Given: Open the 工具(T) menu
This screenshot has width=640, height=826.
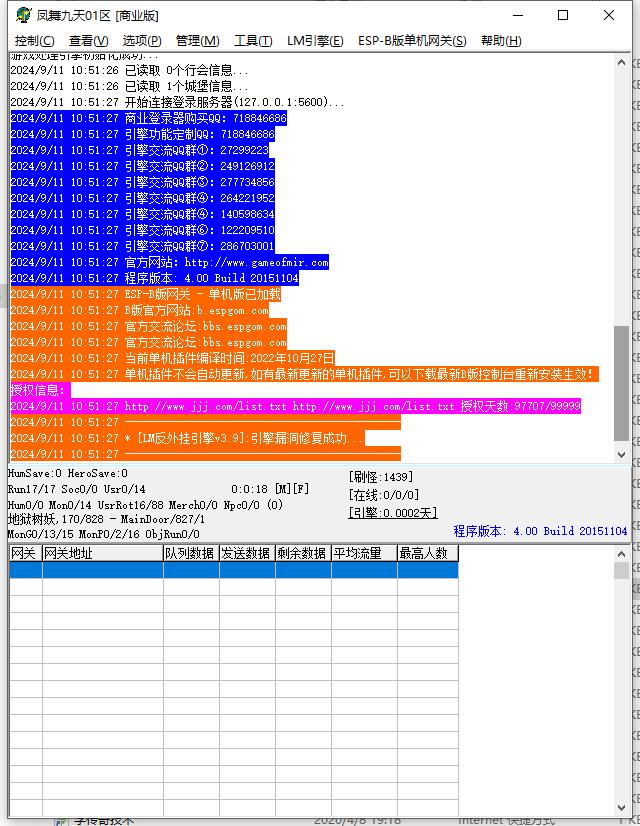Looking at the screenshot, I should tap(253, 41).
